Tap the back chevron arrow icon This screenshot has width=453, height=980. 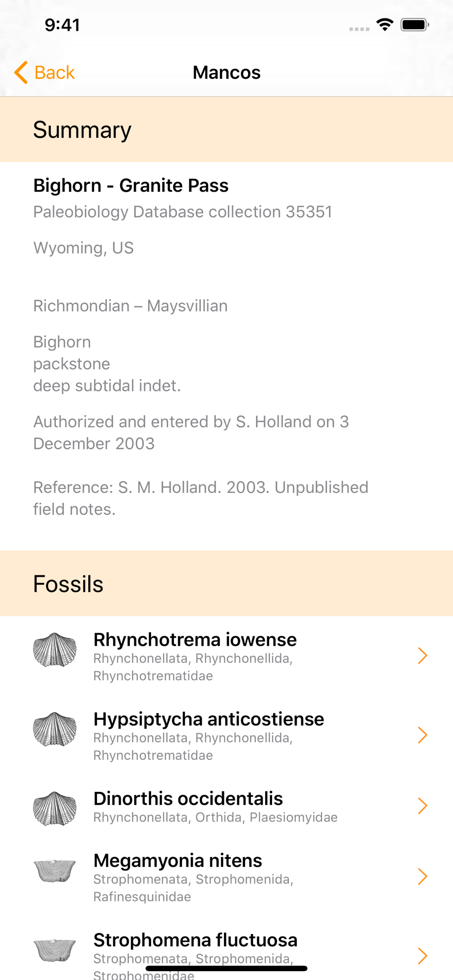coord(21,73)
